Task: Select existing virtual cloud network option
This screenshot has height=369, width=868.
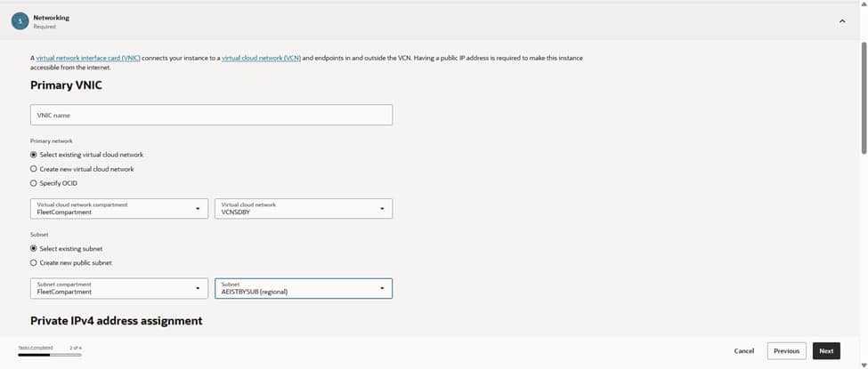Action: click(x=34, y=155)
